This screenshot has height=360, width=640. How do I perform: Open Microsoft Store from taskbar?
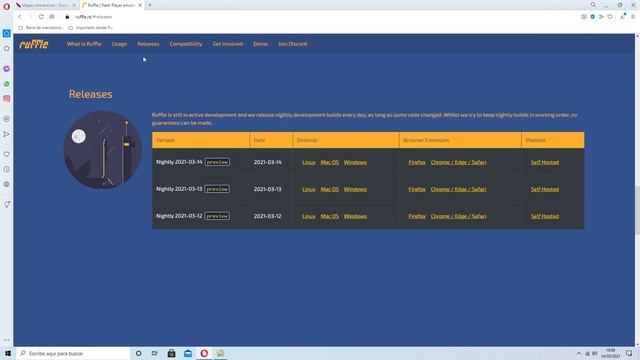click(171, 353)
